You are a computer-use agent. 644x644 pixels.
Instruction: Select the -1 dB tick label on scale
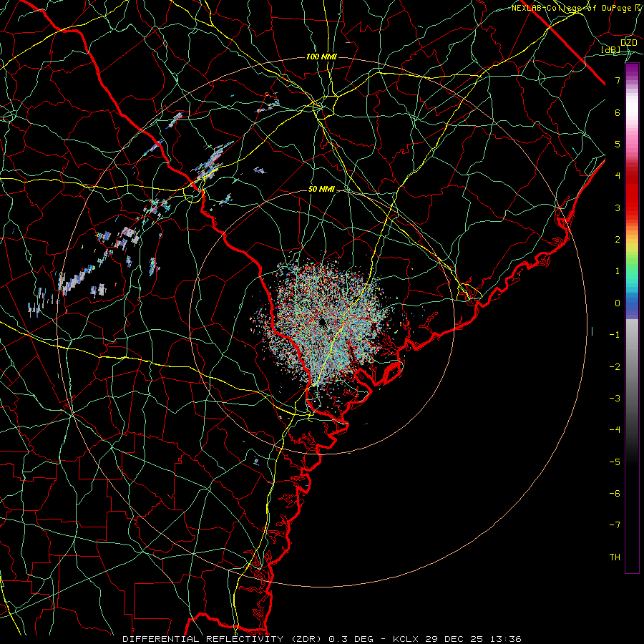pos(615,335)
